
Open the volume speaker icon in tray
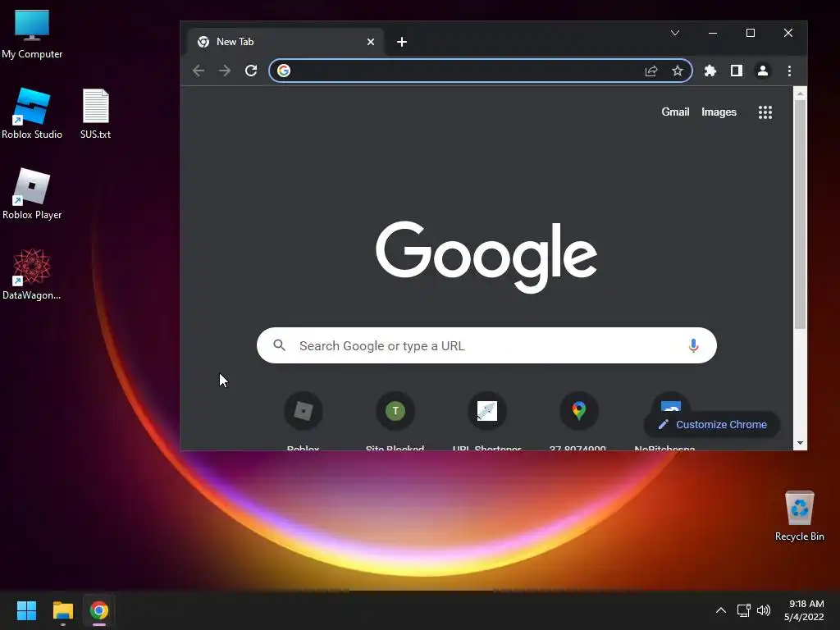point(764,610)
